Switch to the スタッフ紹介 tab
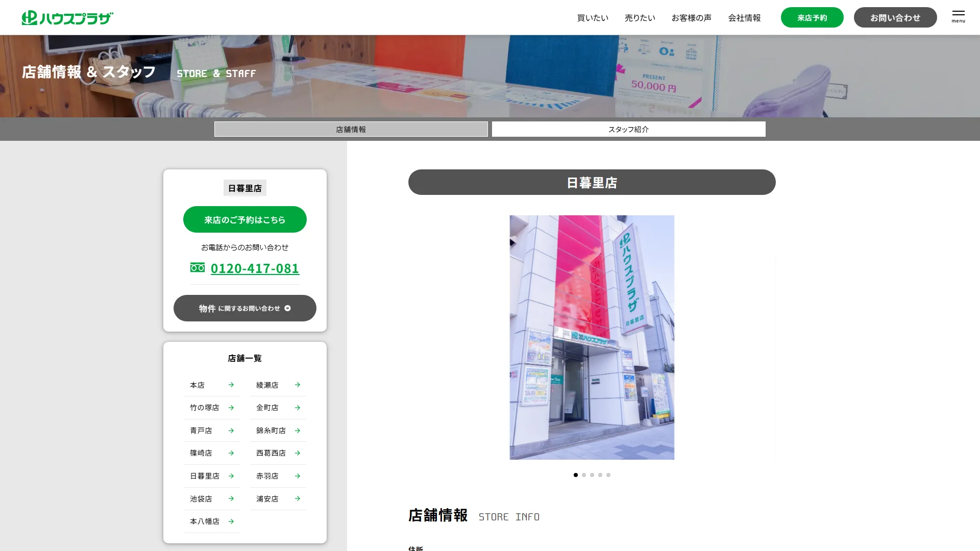Image resolution: width=980 pixels, height=551 pixels. (629, 129)
